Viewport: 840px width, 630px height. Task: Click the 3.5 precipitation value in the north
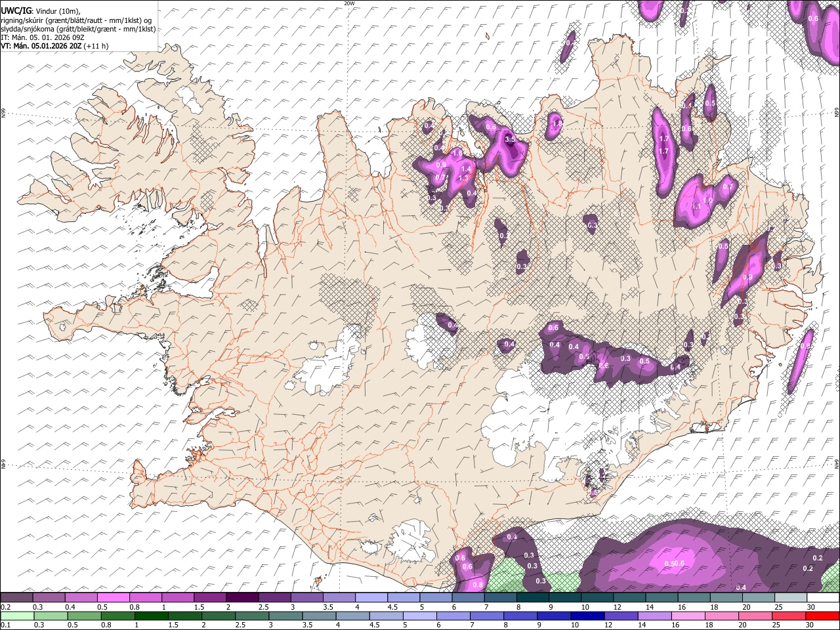511,139
